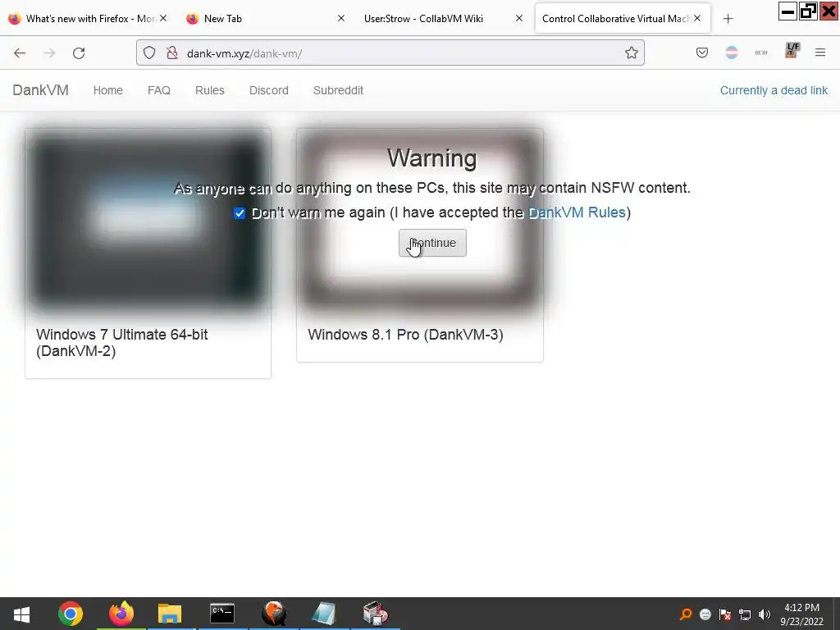Click the red bird app taskbar icon
The width and height of the screenshot is (840, 630).
tap(274, 614)
